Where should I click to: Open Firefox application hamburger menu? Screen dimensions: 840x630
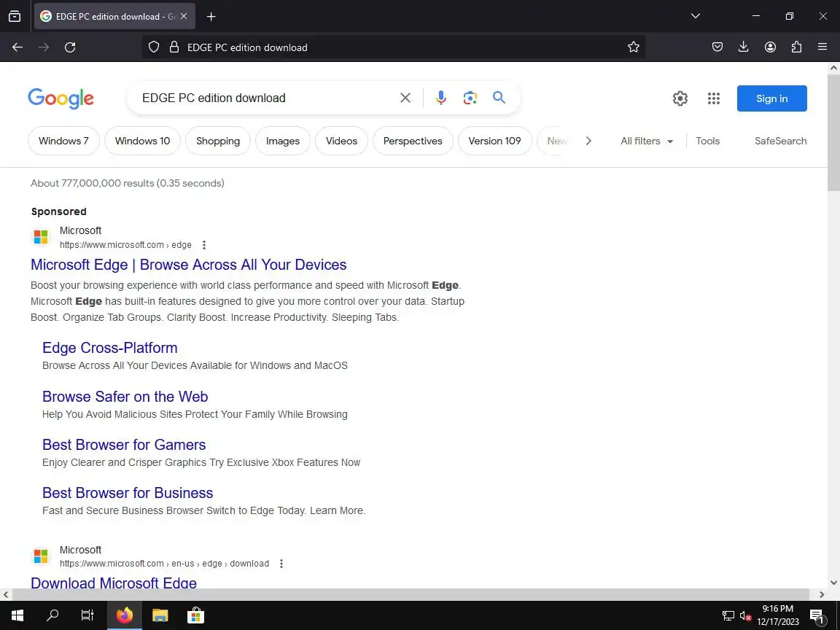pyautogui.click(x=822, y=47)
